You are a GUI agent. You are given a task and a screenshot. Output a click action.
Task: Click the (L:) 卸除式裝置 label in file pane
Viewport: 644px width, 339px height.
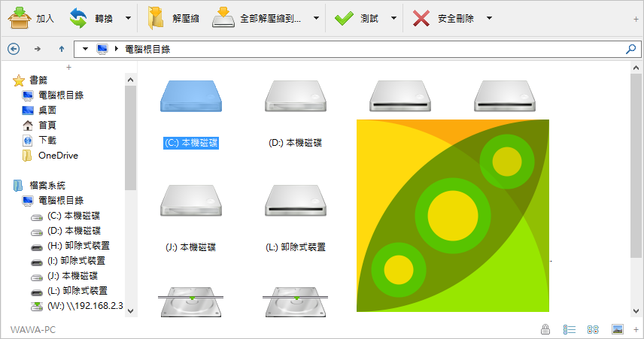click(296, 247)
